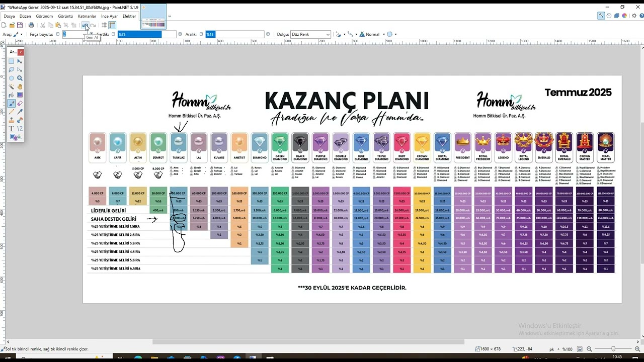
Task: Click the Cut scissors icon
Action: click(x=43, y=25)
